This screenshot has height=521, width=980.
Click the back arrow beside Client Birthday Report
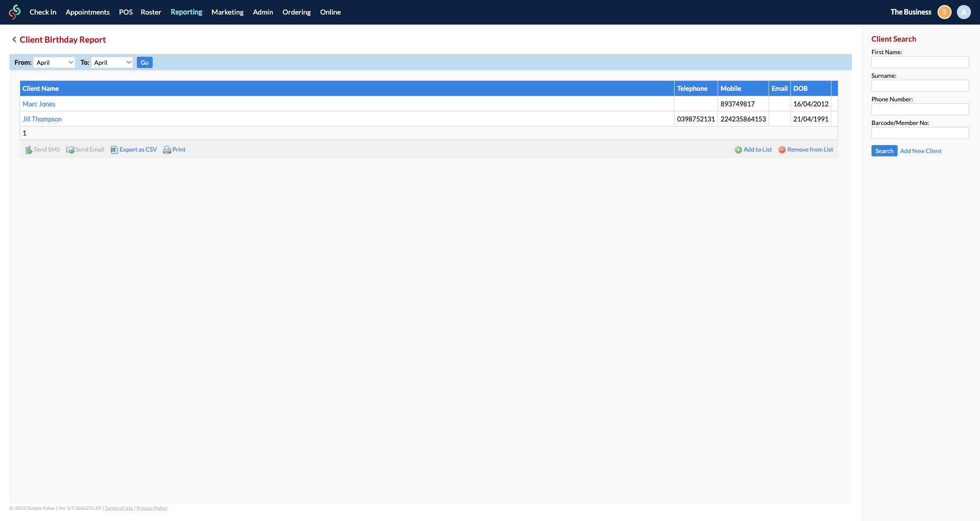(x=14, y=40)
